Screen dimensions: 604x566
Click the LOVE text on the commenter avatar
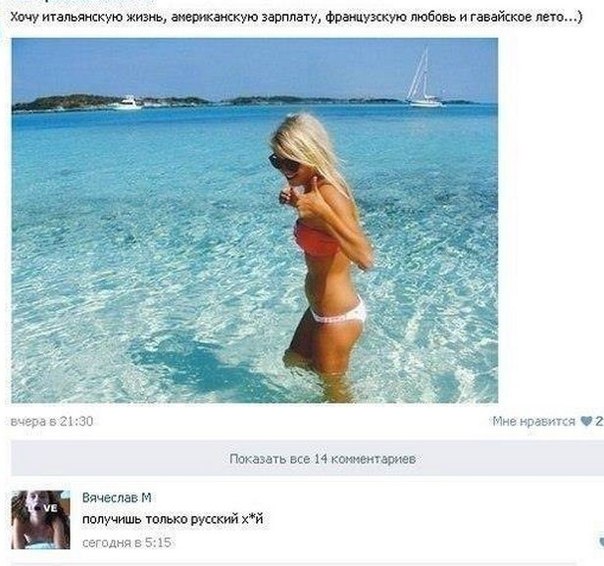[x=42, y=508]
